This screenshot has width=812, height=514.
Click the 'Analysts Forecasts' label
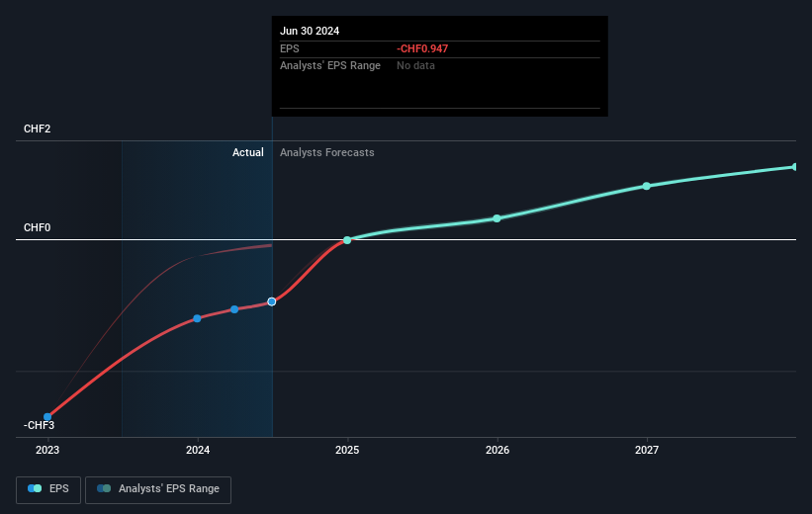point(326,152)
